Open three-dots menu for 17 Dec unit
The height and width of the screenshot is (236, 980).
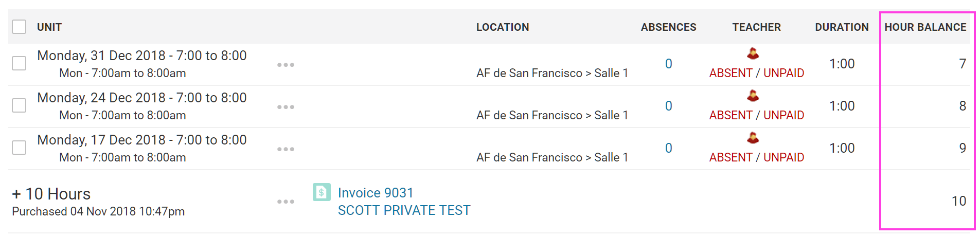tap(286, 149)
